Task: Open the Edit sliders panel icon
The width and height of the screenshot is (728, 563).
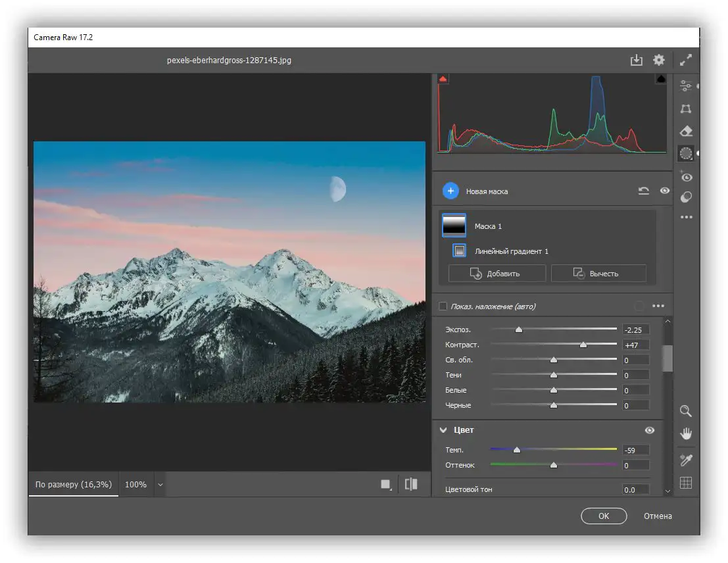Action: (x=686, y=86)
